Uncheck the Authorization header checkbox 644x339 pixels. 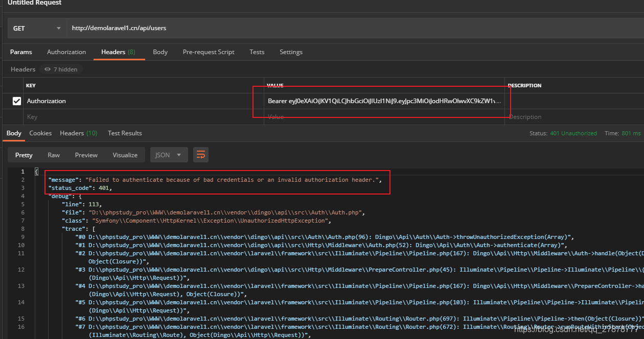pyautogui.click(x=16, y=101)
